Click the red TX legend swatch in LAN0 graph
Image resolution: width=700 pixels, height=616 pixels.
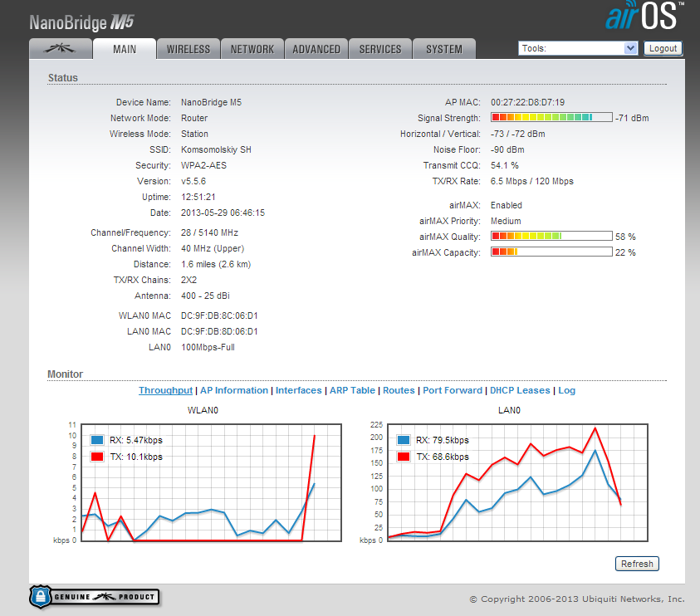[x=404, y=457]
